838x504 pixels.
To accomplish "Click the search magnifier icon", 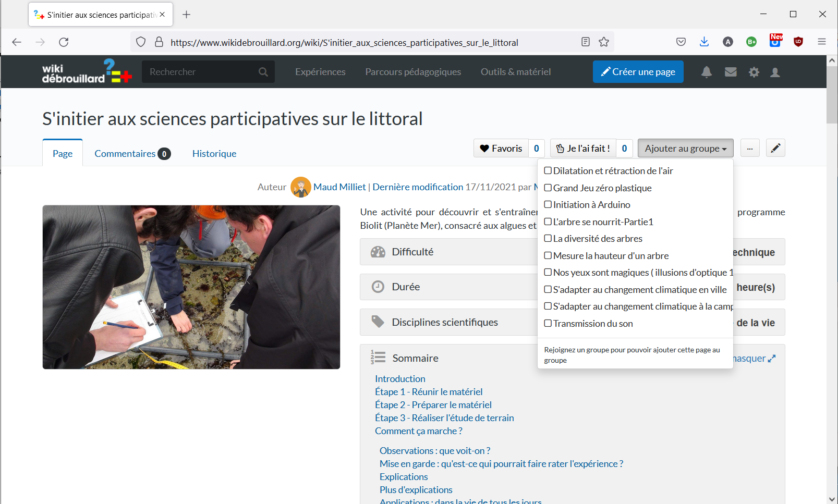I will tap(263, 72).
